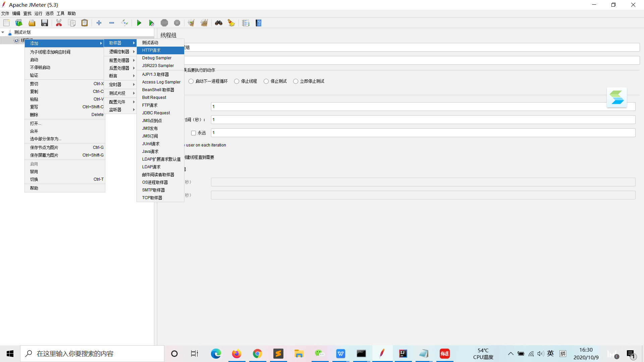Expand the 监听器 submenu
The width and height of the screenshot is (644, 362).
point(120,110)
